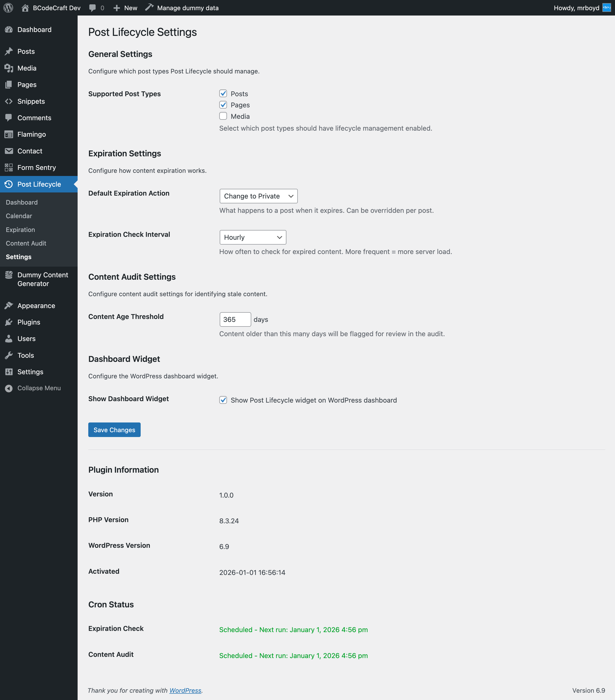This screenshot has height=700, width=615.
Task: Collapse the admin sidebar menu
Action: [39, 388]
